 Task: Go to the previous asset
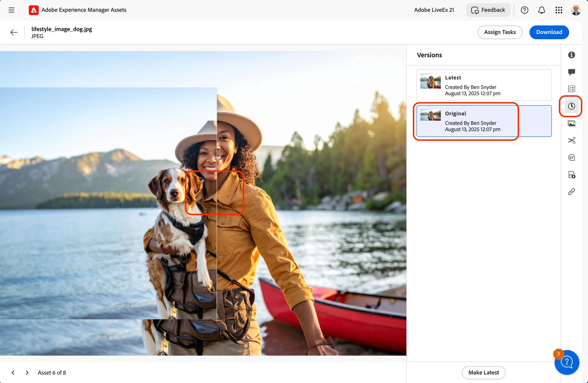[13, 373]
